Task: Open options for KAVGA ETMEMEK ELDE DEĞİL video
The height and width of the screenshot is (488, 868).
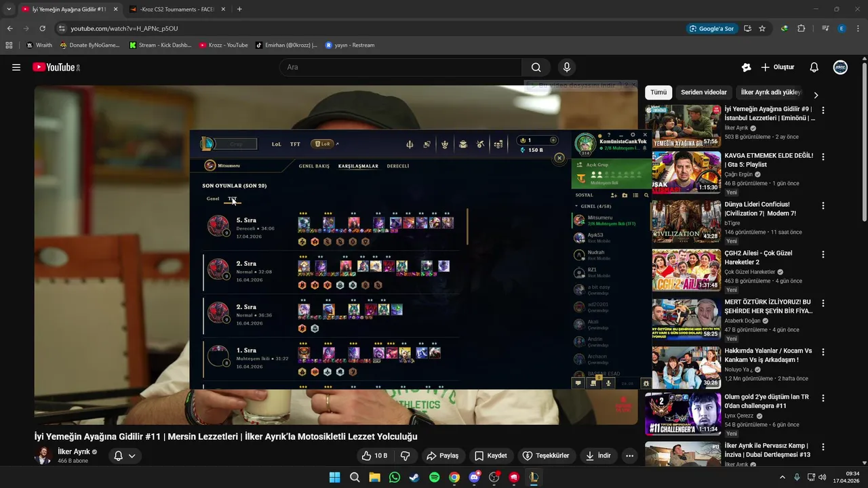Action: [x=823, y=157]
